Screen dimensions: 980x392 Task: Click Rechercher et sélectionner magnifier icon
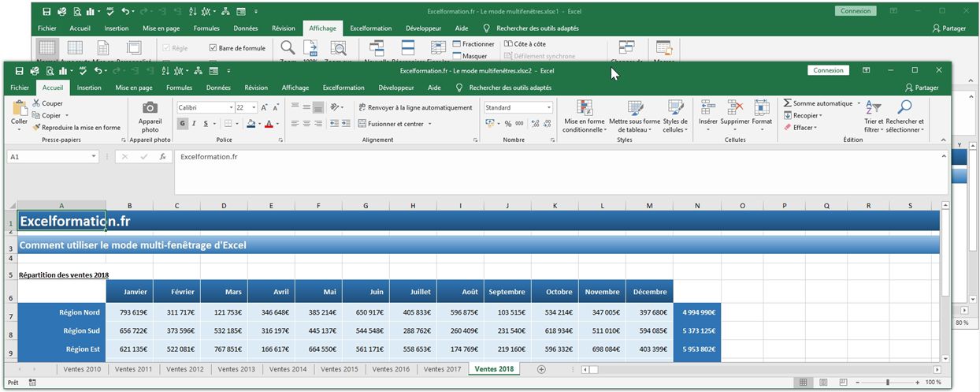point(904,107)
